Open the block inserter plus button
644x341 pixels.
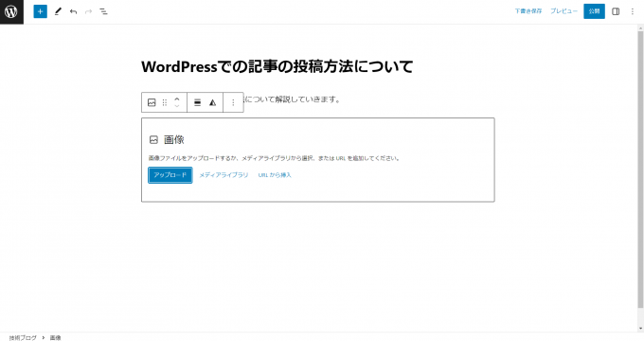(40, 11)
